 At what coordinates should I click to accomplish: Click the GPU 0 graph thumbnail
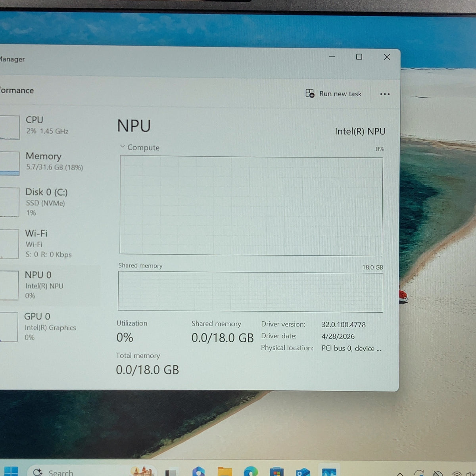click(9, 327)
